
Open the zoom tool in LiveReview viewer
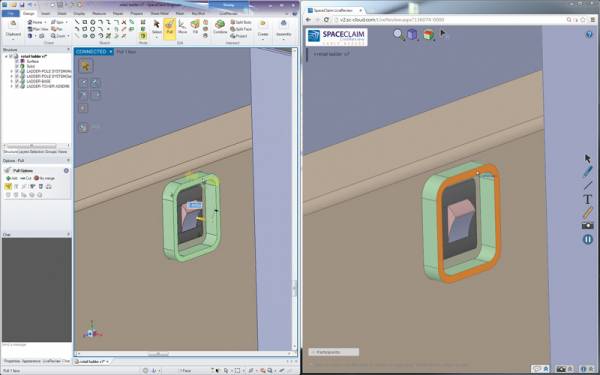398,34
